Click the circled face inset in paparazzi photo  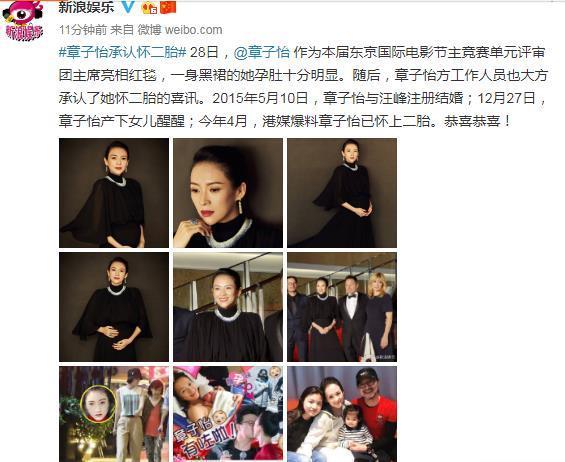(98, 404)
